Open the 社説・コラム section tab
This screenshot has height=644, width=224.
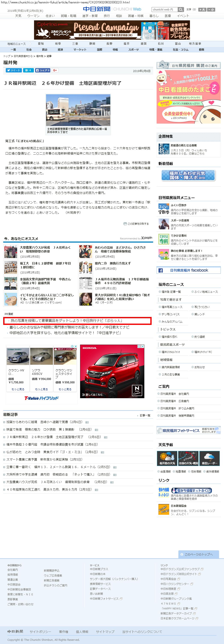[x=181, y=50]
